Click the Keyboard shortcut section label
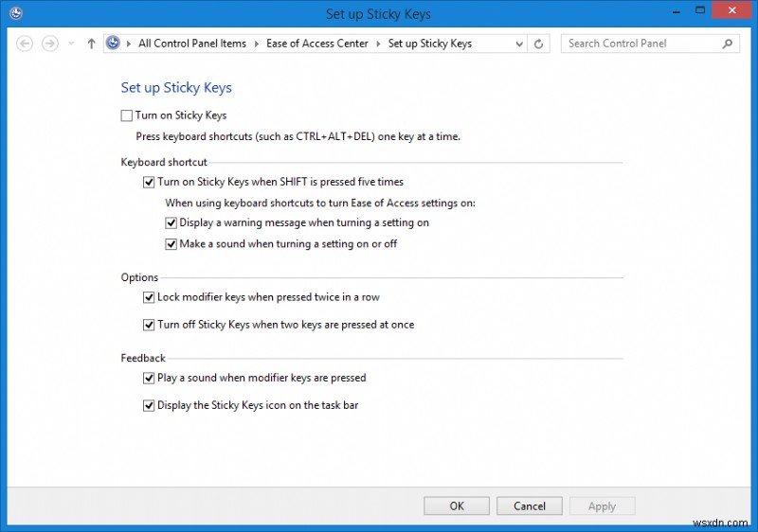 click(x=164, y=162)
